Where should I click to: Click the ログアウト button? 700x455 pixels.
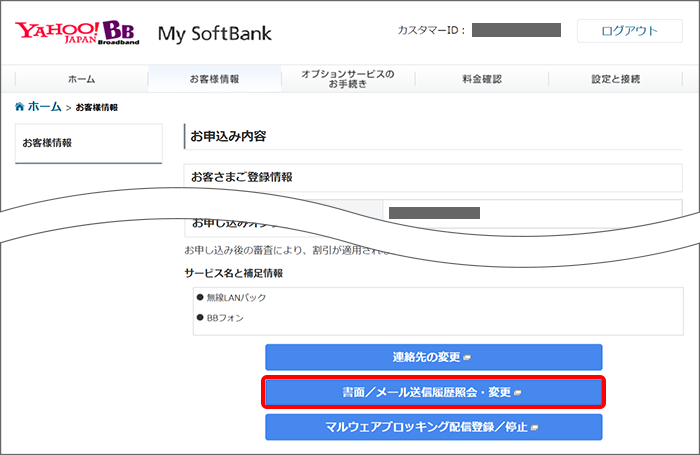click(629, 31)
